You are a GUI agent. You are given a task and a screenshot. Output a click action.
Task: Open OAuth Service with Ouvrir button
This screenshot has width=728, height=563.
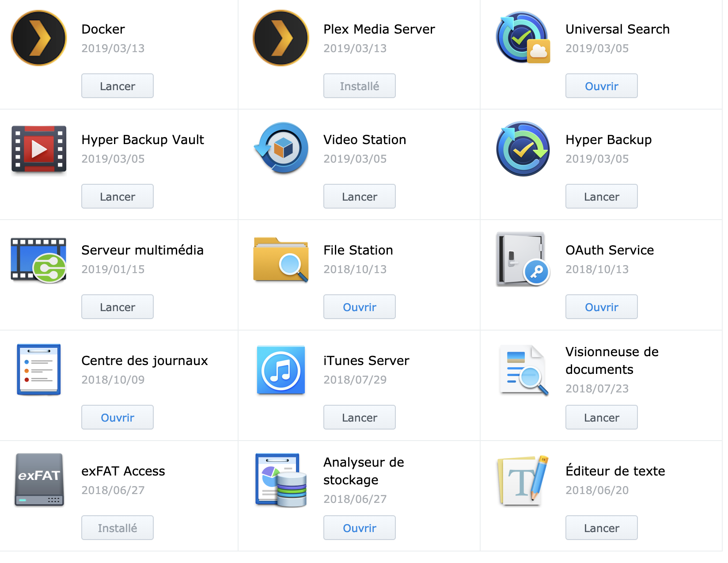[x=602, y=307]
